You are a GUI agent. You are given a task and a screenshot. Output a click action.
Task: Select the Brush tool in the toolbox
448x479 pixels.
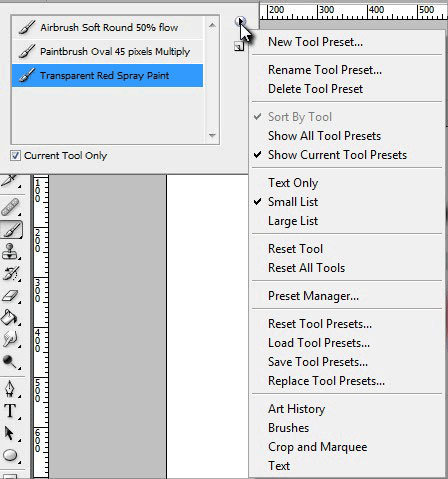click(x=11, y=230)
